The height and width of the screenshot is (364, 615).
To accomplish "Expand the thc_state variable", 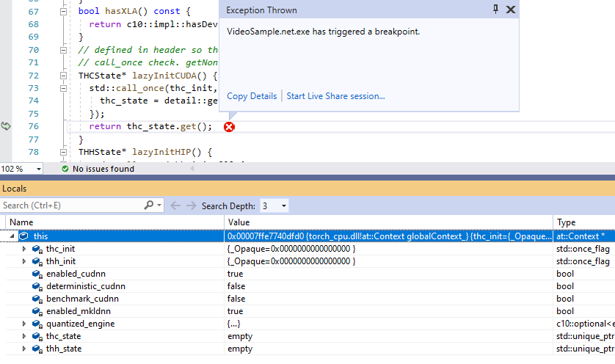I will click(24, 336).
